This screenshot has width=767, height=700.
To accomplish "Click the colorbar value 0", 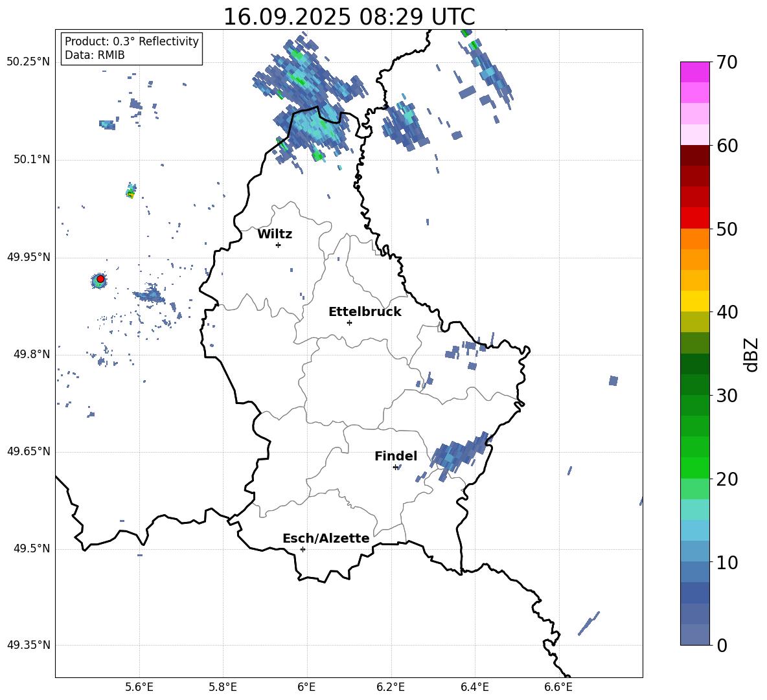I will 722,645.
